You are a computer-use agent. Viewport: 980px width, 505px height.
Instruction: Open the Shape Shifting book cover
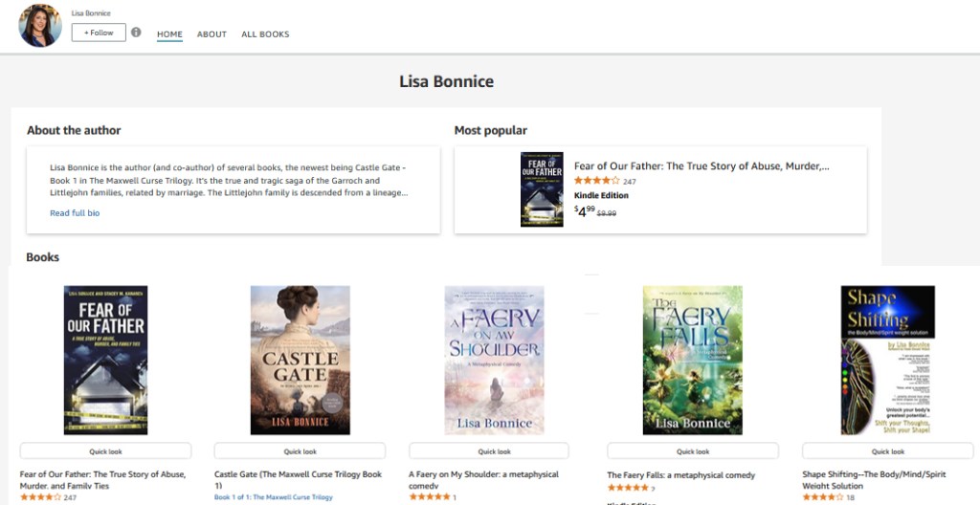[x=886, y=360]
